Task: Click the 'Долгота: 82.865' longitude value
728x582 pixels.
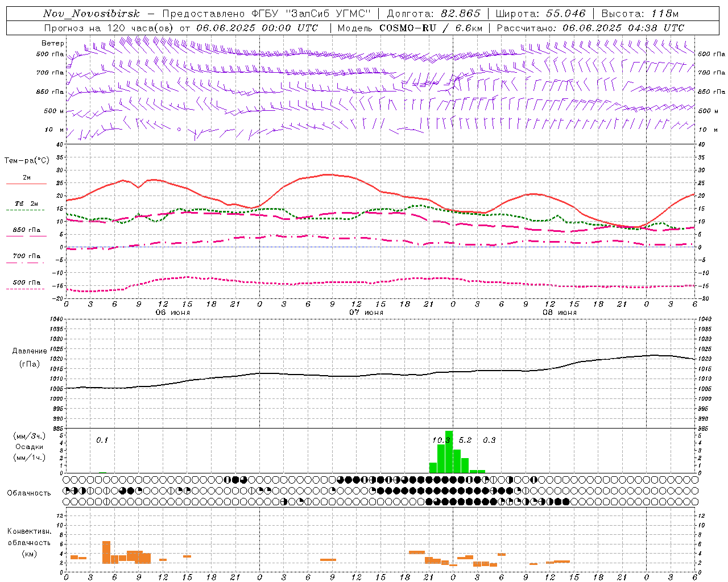Action: pyautogui.click(x=433, y=14)
